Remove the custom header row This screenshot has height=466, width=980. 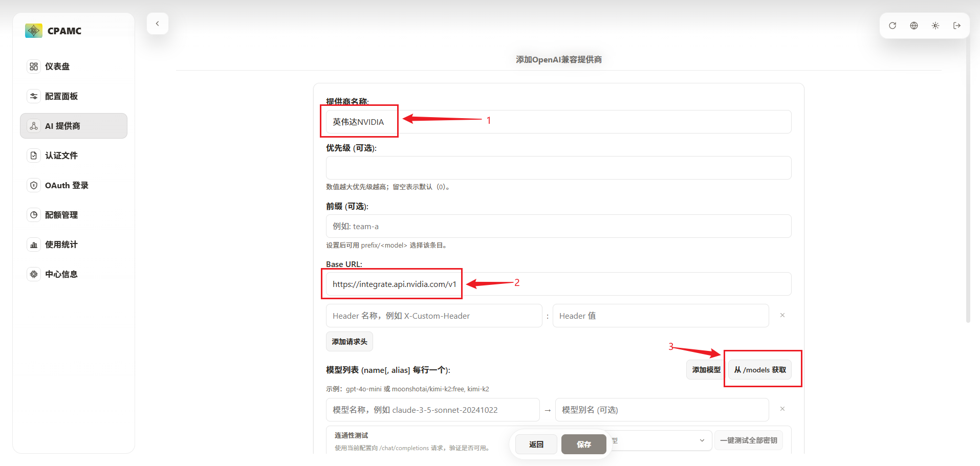click(782, 316)
